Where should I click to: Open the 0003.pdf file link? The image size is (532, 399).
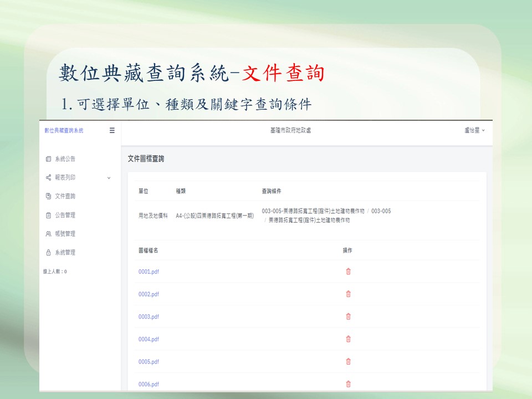click(x=149, y=317)
